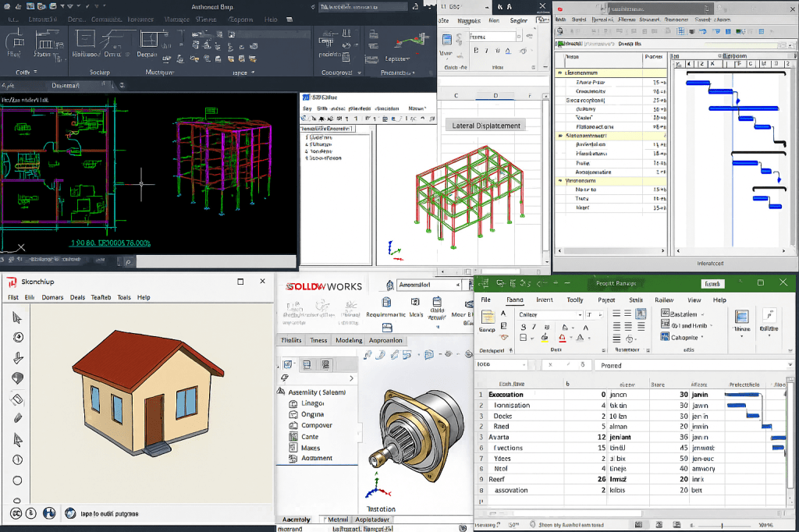Click the magnifier search icon below AutoCAD drawing

point(126,263)
